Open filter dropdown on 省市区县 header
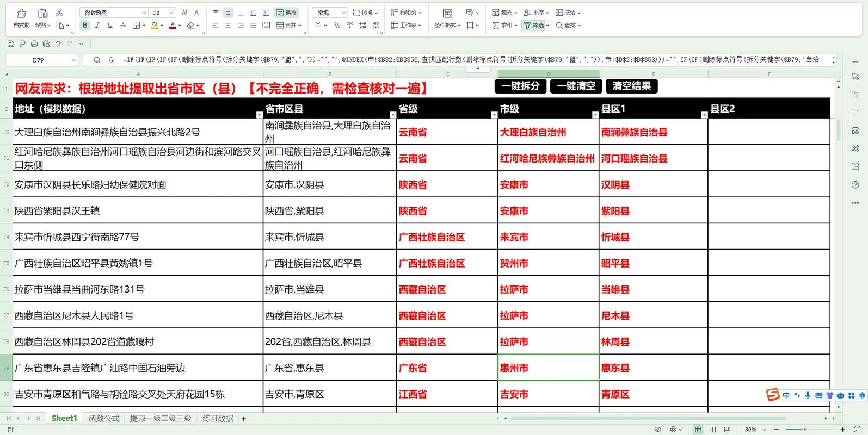868x435 pixels. (x=393, y=115)
